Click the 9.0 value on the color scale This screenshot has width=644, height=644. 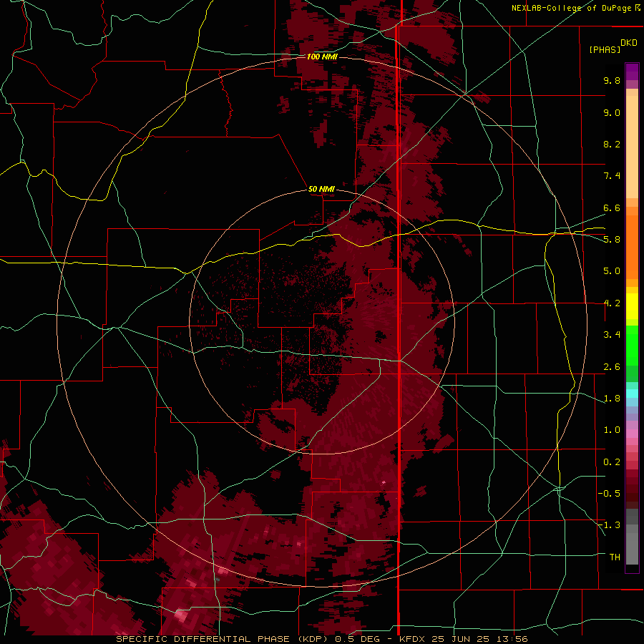pyautogui.click(x=612, y=112)
